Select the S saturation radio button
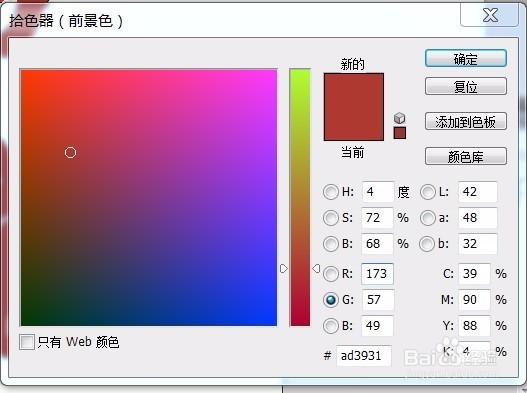 click(x=330, y=218)
